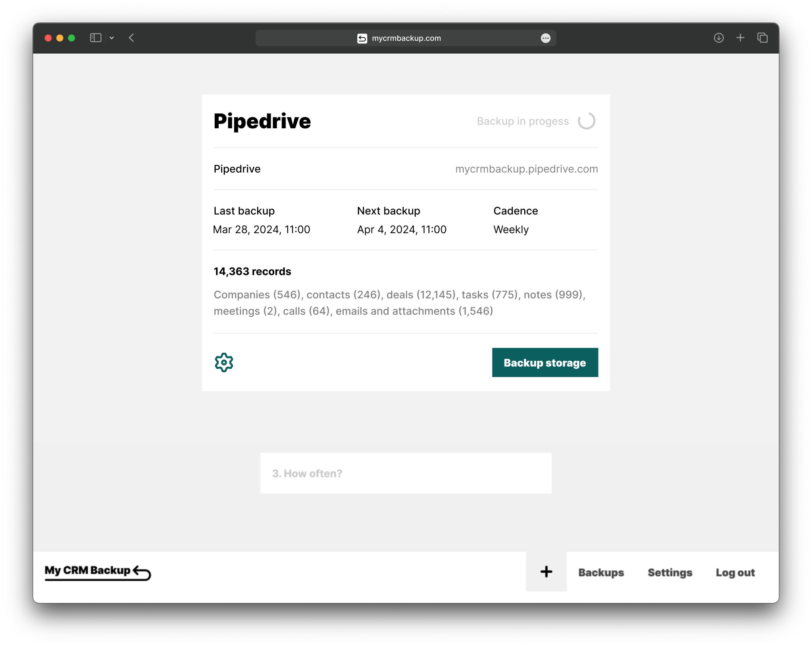Click the 'Backup in progess' status text
812x646 pixels.
coord(523,121)
